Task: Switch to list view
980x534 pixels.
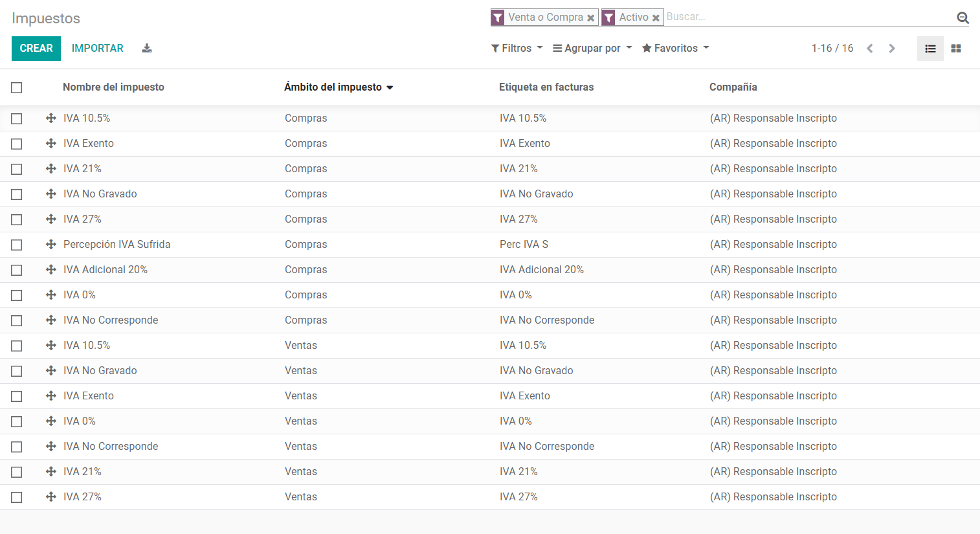Action: (x=930, y=49)
